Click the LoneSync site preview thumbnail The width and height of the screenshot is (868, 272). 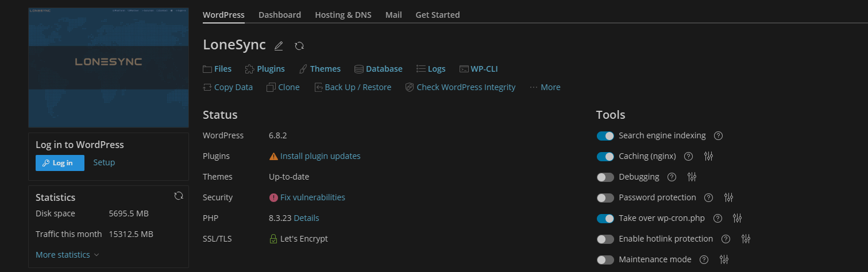pyautogui.click(x=109, y=68)
